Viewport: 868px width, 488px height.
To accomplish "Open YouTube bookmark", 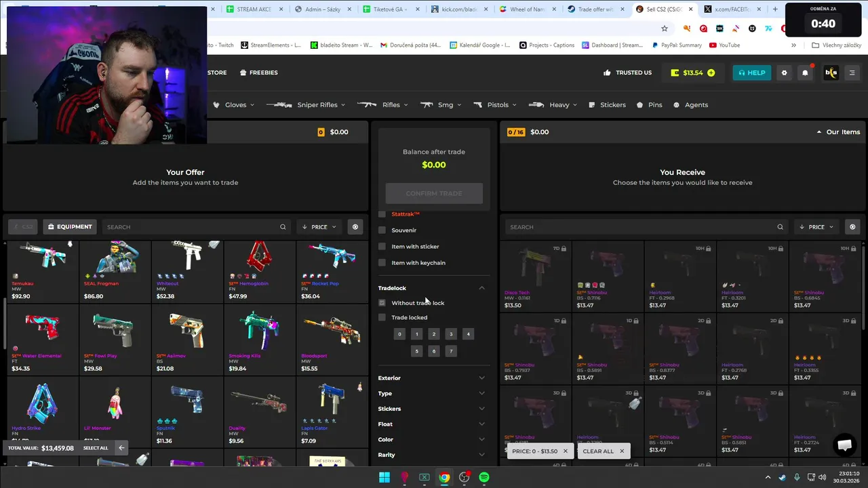I will (724, 45).
